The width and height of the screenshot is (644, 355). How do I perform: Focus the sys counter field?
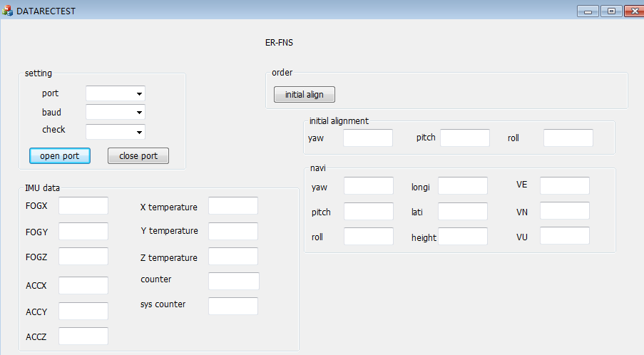233,306
